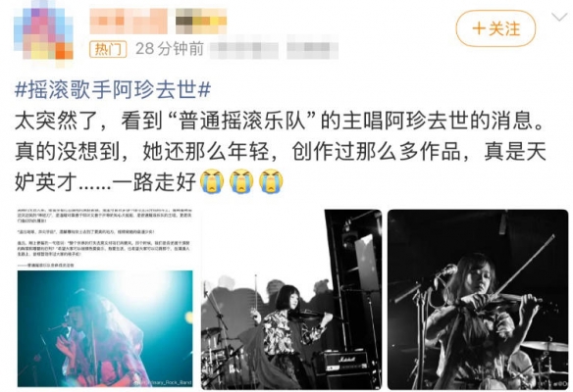Click the blurred source text after timestamp
The width and height of the screenshot is (573, 392).
(244, 49)
